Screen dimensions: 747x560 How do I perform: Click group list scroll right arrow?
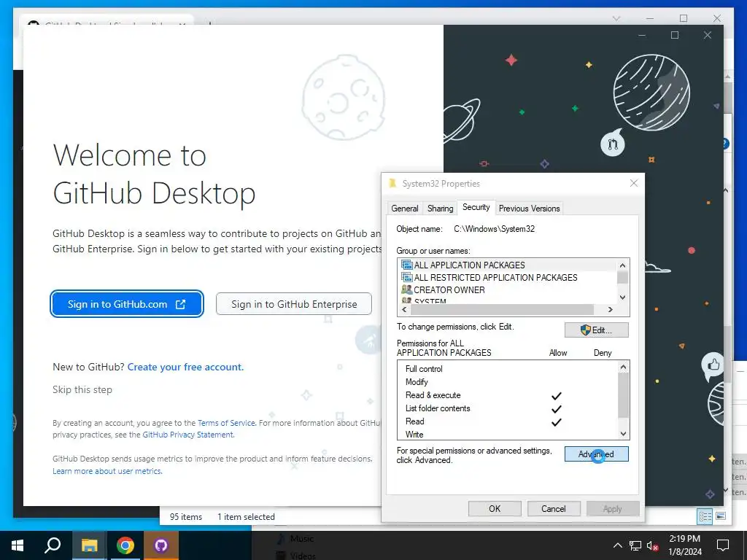coord(611,309)
